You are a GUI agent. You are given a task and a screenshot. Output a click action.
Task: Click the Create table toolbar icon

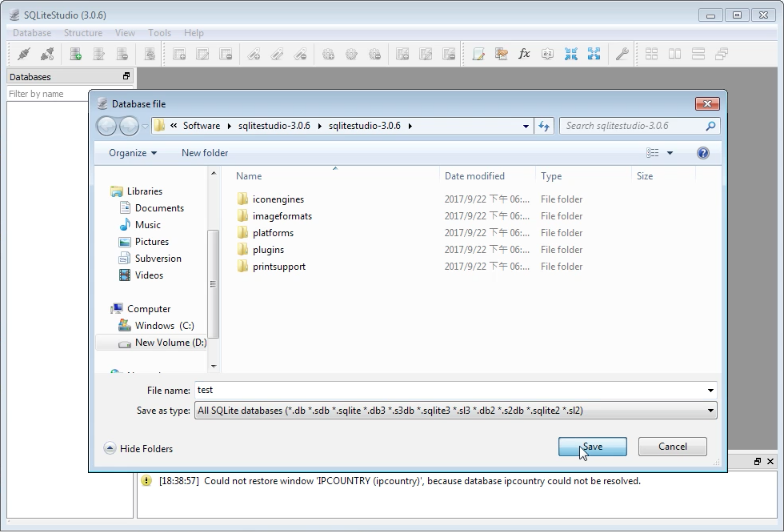pos(179,54)
